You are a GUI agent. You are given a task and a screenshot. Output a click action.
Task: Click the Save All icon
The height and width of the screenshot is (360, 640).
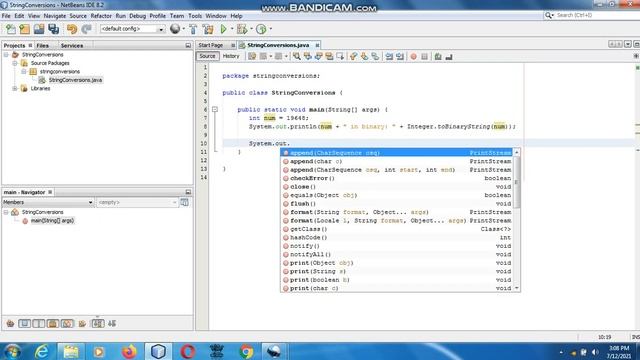coord(53,29)
